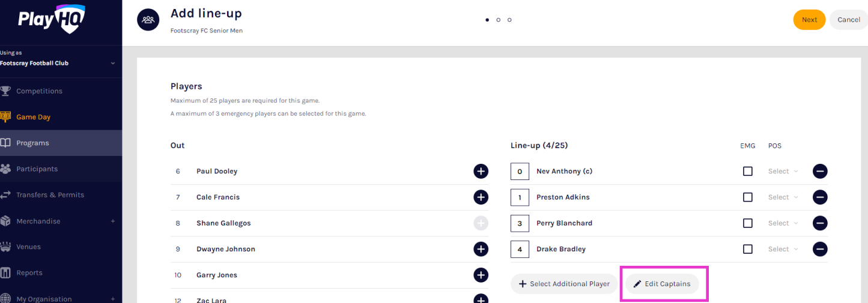Click plus icon beside Cale Francis
868x303 pixels.
(x=481, y=197)
